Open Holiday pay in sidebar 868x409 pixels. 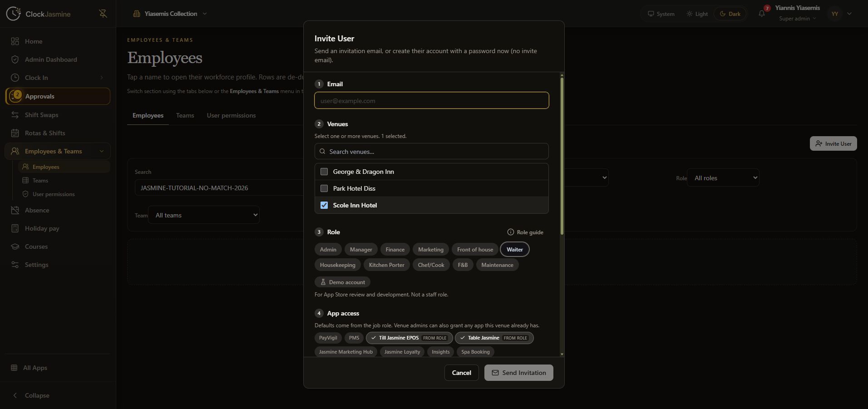(58, 228)
